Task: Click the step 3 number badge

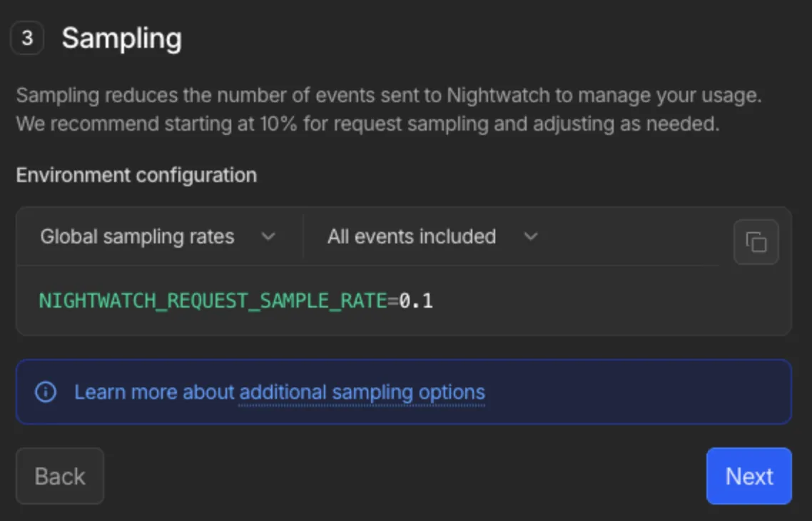Action: 26,38
